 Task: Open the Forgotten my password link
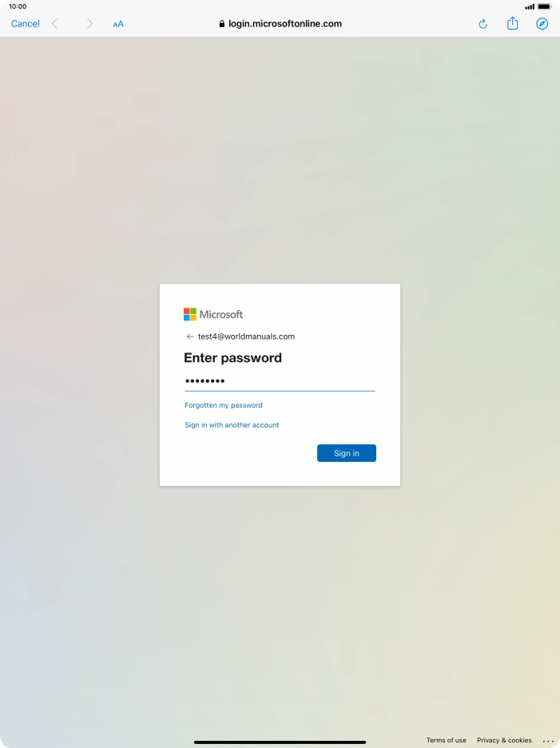223,405
